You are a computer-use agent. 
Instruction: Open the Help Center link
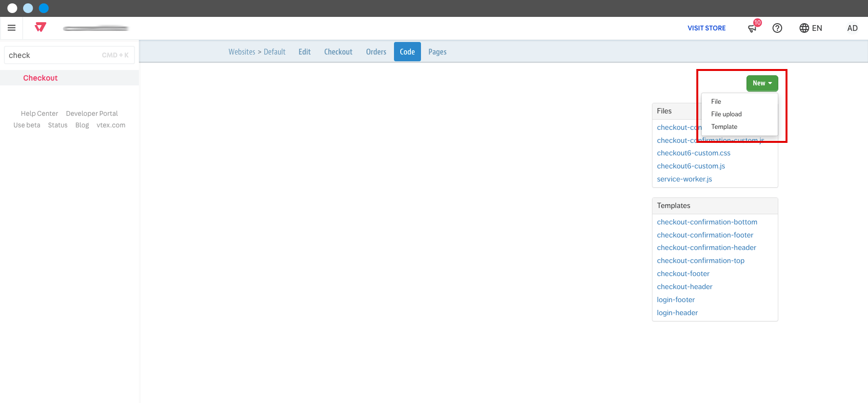[x=40, y=113]
